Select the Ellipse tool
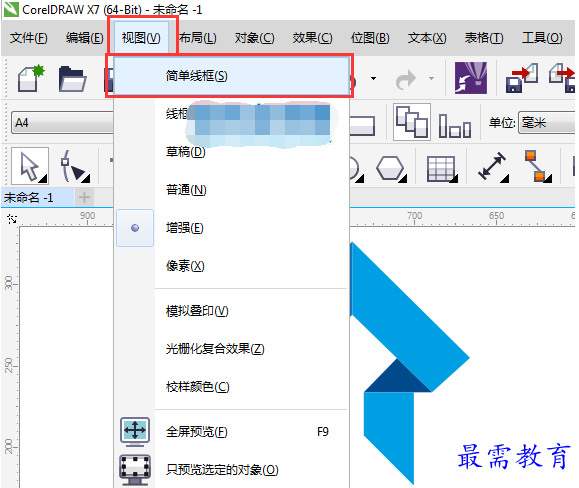Image resolution: width=579 pixels, height=488 pixels. (x=356, y=169)
